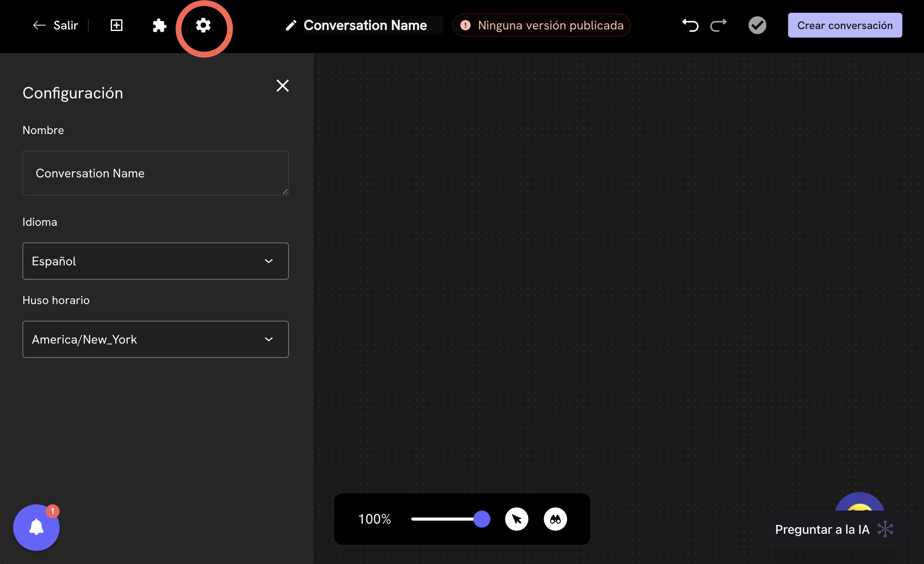The image size is (924, 564).
Task: Click the 100% zoom value
Action: coord(374,519)
